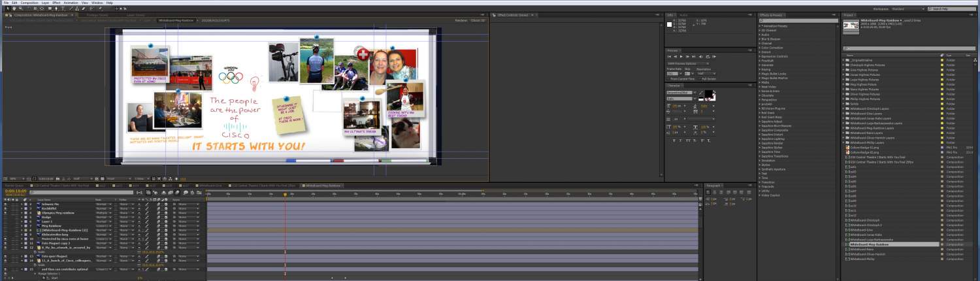Open the Effect menu
The height and width of the screenshot is (281, 980).
[56, 3]
